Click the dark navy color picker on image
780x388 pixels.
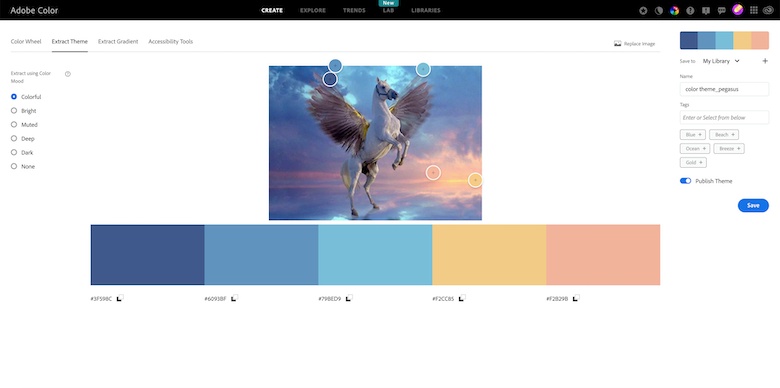[x=330, y=79]
